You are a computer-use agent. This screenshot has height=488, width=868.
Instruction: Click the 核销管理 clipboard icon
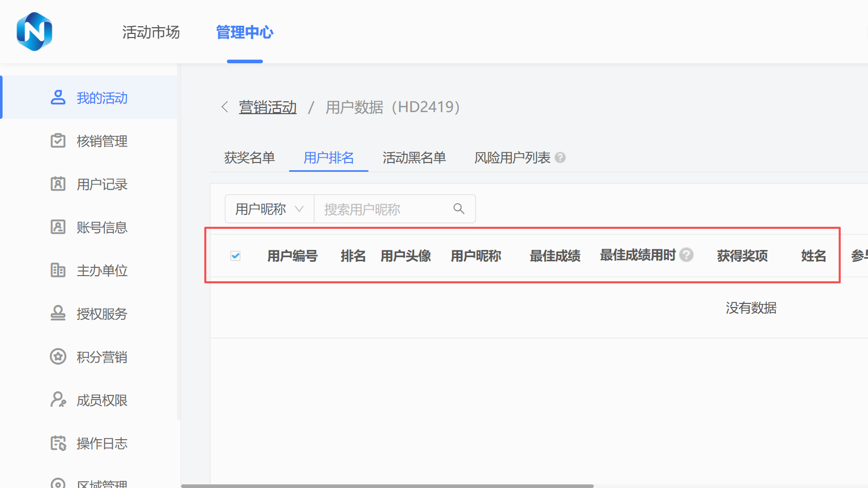(x=58, y=140)
